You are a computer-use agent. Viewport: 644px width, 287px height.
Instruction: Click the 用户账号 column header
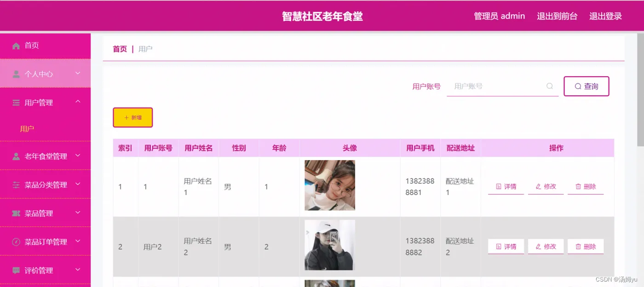(158, 148)
